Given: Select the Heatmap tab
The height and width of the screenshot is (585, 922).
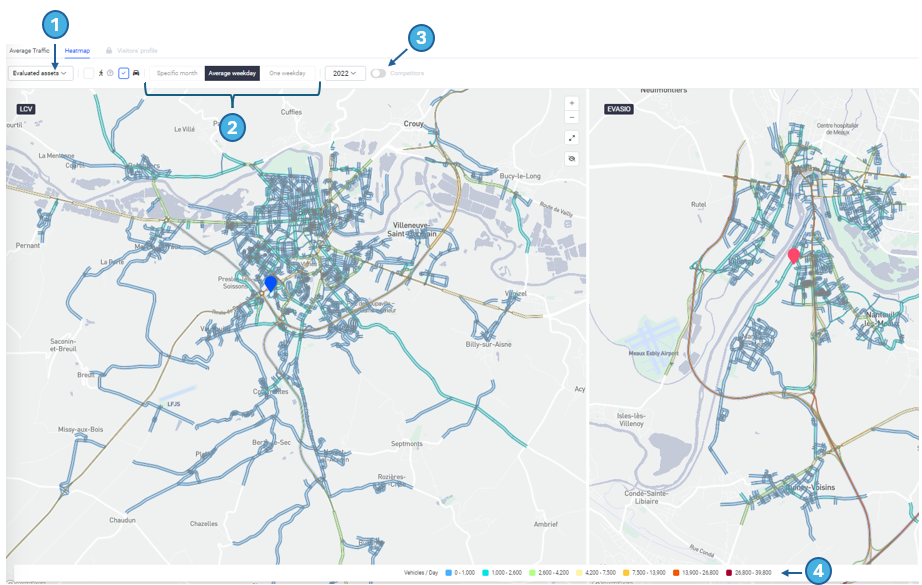Looking at the screenshot, I should 77,50.
